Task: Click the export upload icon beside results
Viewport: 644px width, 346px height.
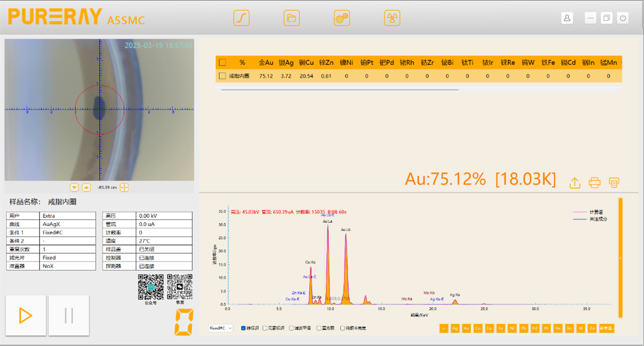Action: 575,183
